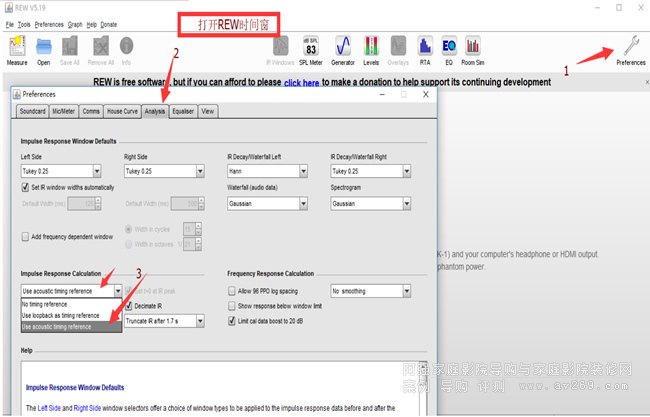Screen dimensions: 650x417
Task: Enable Add frequency dependent window checkbox
Action: click(26, 236)
